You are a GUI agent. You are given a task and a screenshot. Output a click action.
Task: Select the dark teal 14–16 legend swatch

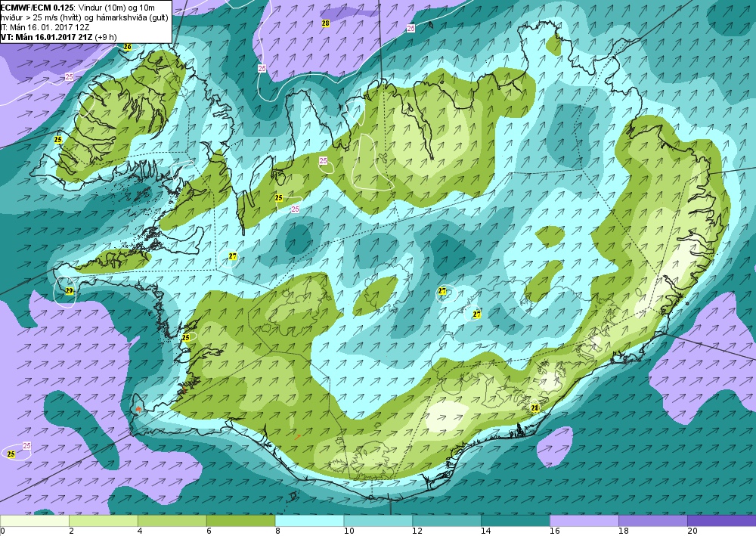click(x=516, y=521)
